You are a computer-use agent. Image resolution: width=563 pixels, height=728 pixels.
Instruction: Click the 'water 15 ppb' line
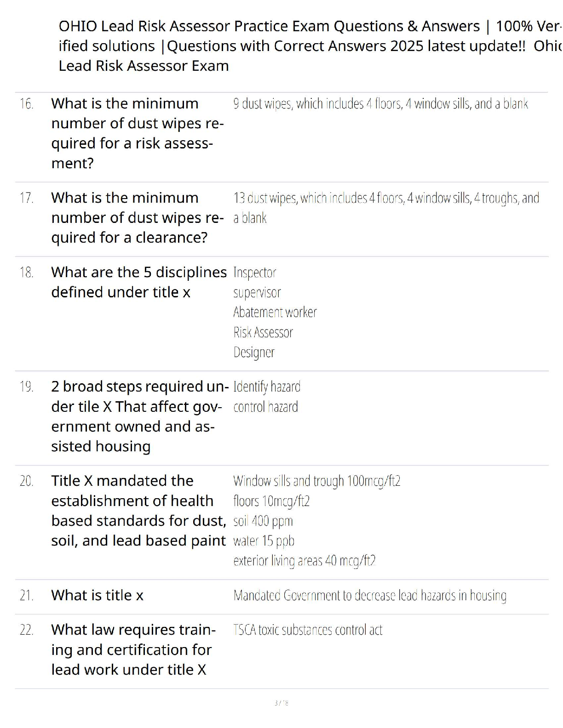(x=264, y=541)
